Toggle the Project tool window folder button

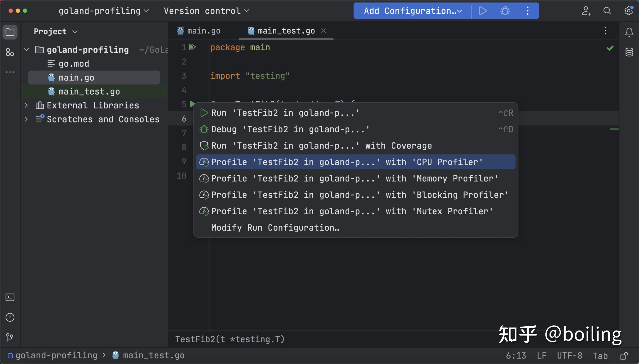[x=10, y=32]
